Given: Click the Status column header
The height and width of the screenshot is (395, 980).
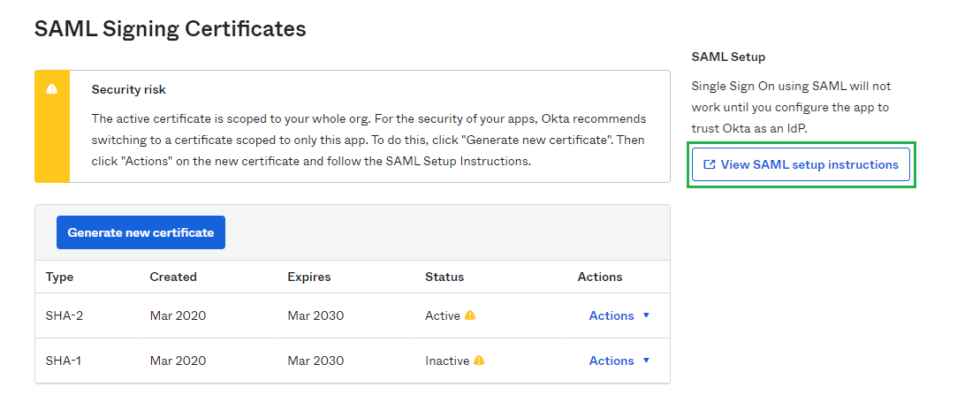Looking at the screenshot, I should tap(444, 277).
